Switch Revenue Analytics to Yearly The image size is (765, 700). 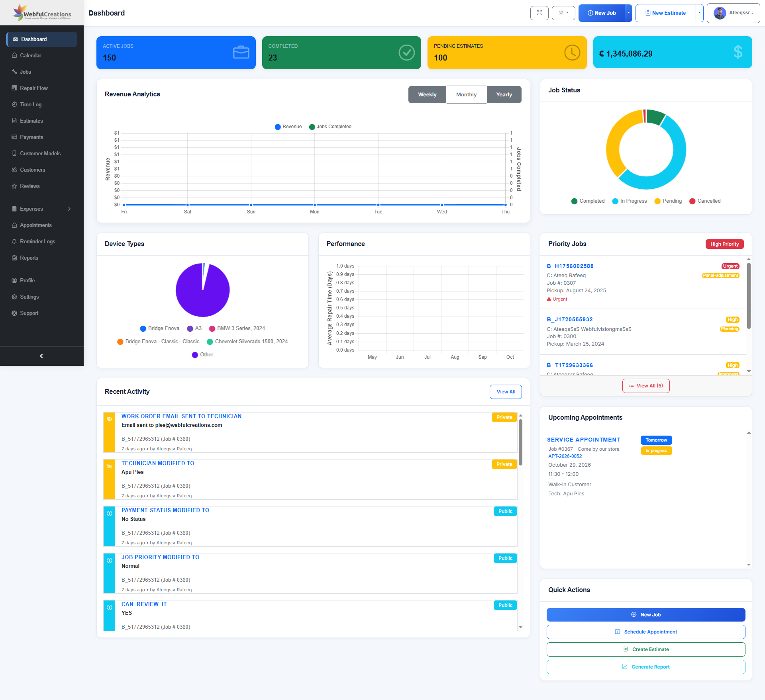(x=504, y=95)
